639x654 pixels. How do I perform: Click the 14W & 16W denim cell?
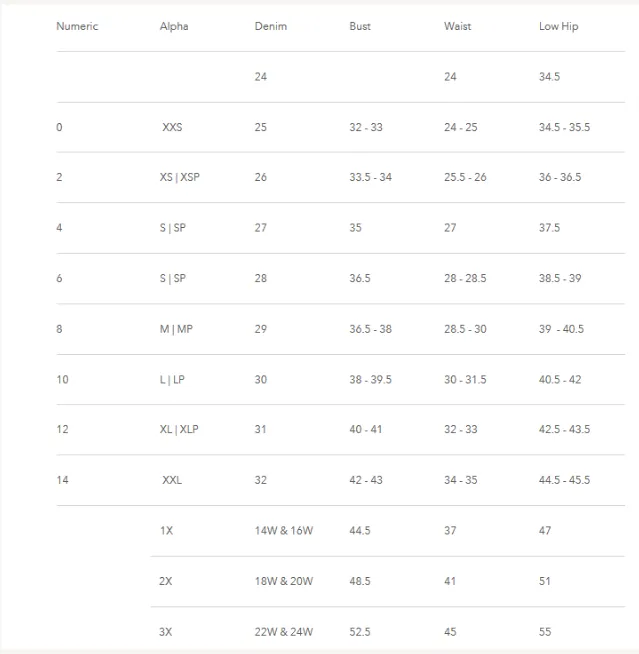(284, 531)
